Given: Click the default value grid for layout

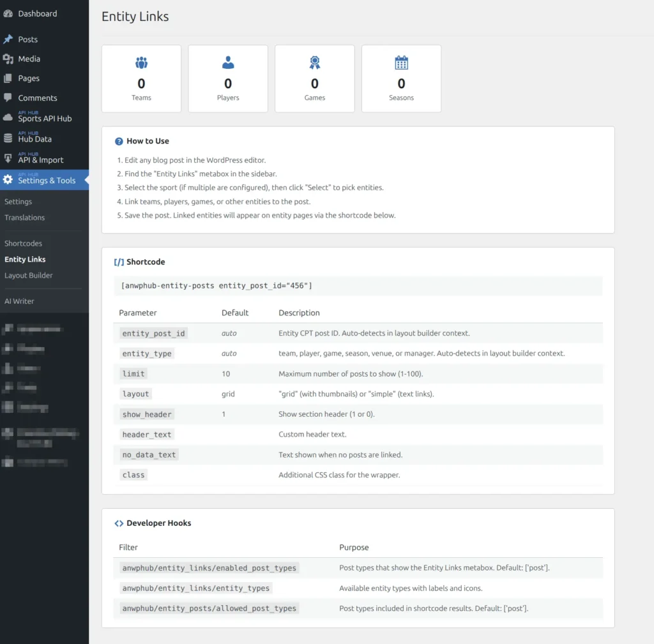Looking at the screenshot, I should click(228, 394).
